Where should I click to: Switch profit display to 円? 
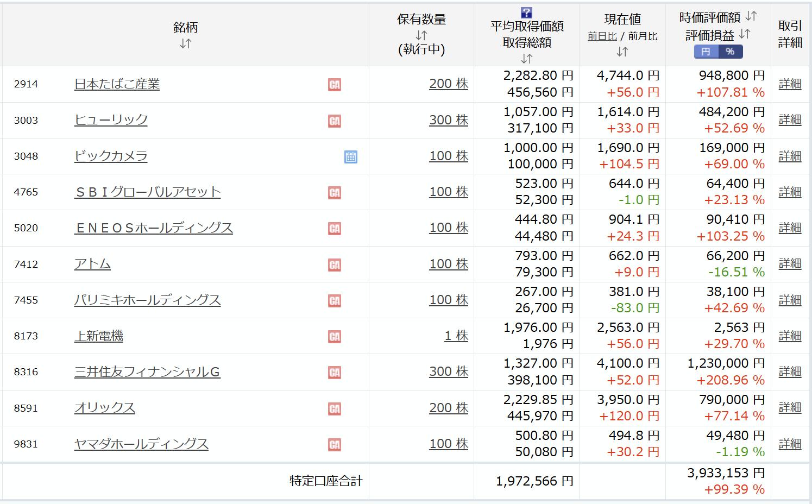(x=706, y=52)
